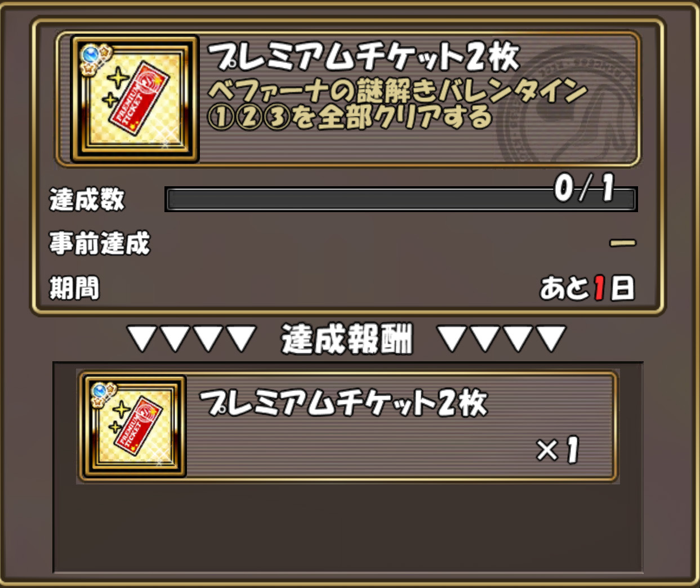This screenshot has height=588, width=700.
Task: Tap the white triangles left of 達成報酬
Action: pyautogui.click(x=191, y=339)
